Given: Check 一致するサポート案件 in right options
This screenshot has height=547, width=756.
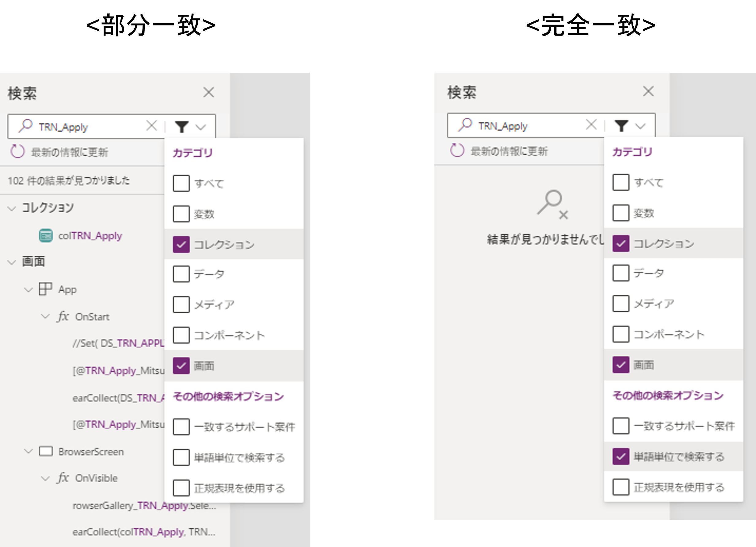Looking at the screenshot, I should pyautogui.click(x=621, y=426).
